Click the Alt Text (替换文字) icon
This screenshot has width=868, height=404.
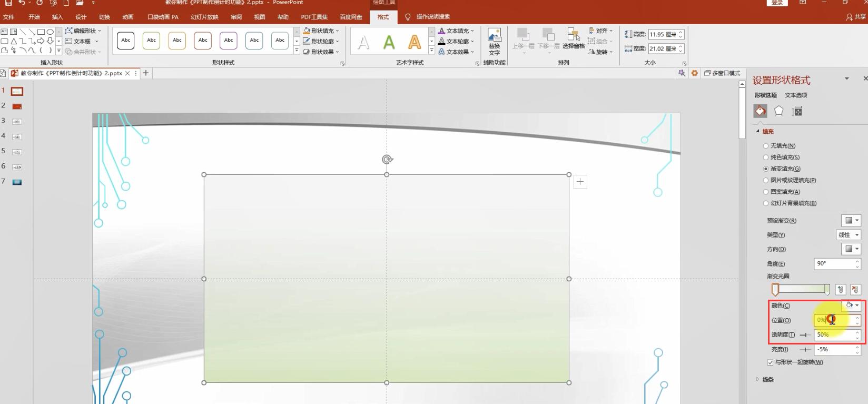click(x=494, y=41)
